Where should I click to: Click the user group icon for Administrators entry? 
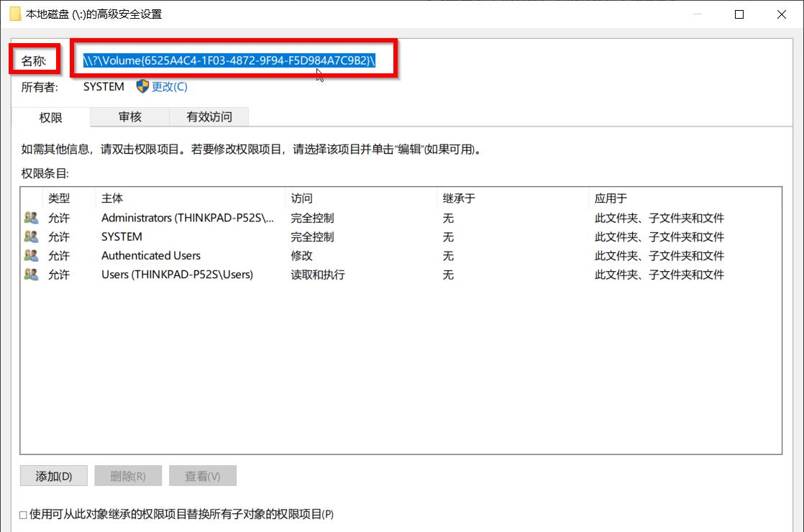(31, 218)
